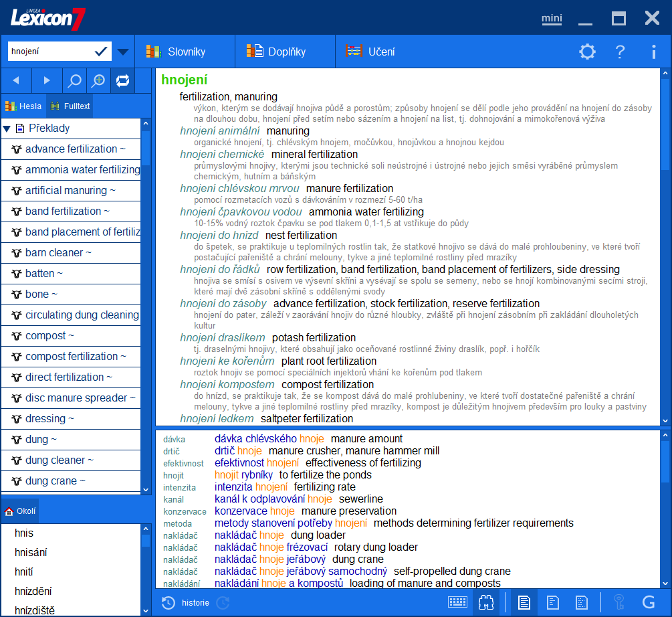672x617 pixels.
Task: Select 'bone ~' entry
Action: pos(71,294)
